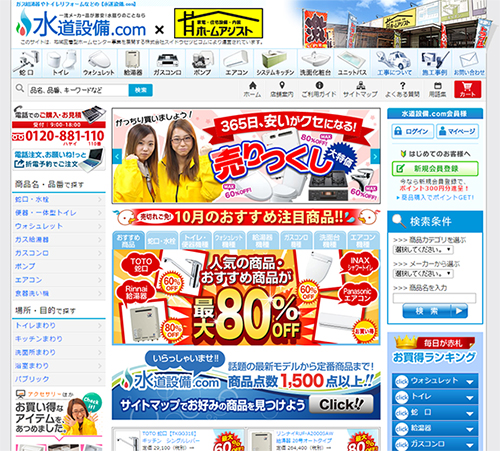Expand トイレ ranking section
The width and height of the screenshot is (500, 451).
pos(435,397)
